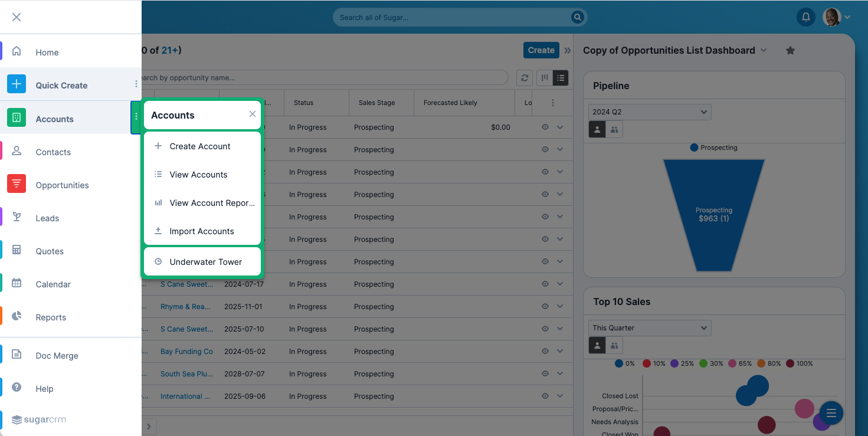Image resolution: width=868 pixels, height=436 pixels.
Task: Expand actions for $0.00 row
Action: point(560,127)
